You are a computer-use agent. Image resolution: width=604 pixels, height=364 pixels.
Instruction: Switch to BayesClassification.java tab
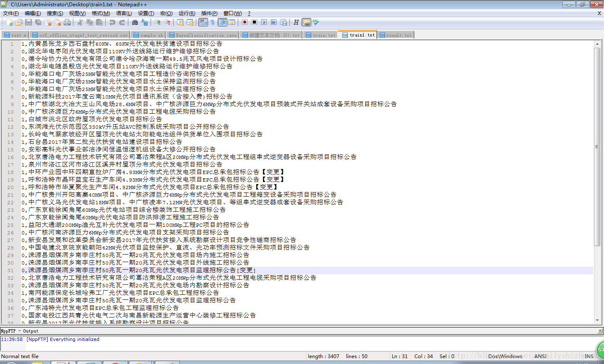(x=203, y=35)
